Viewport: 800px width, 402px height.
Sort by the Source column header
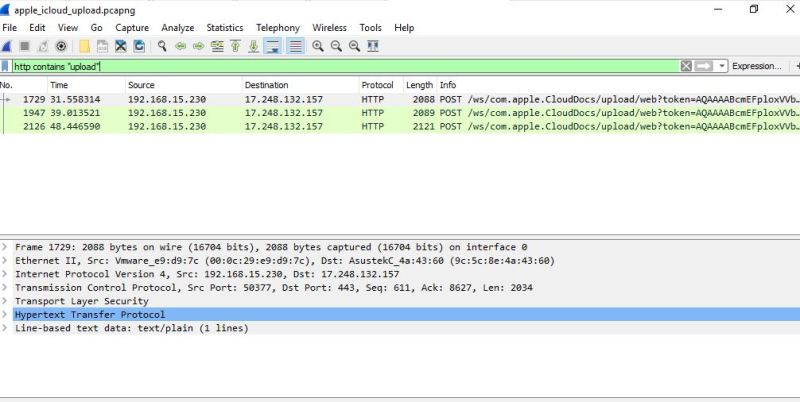183,85
